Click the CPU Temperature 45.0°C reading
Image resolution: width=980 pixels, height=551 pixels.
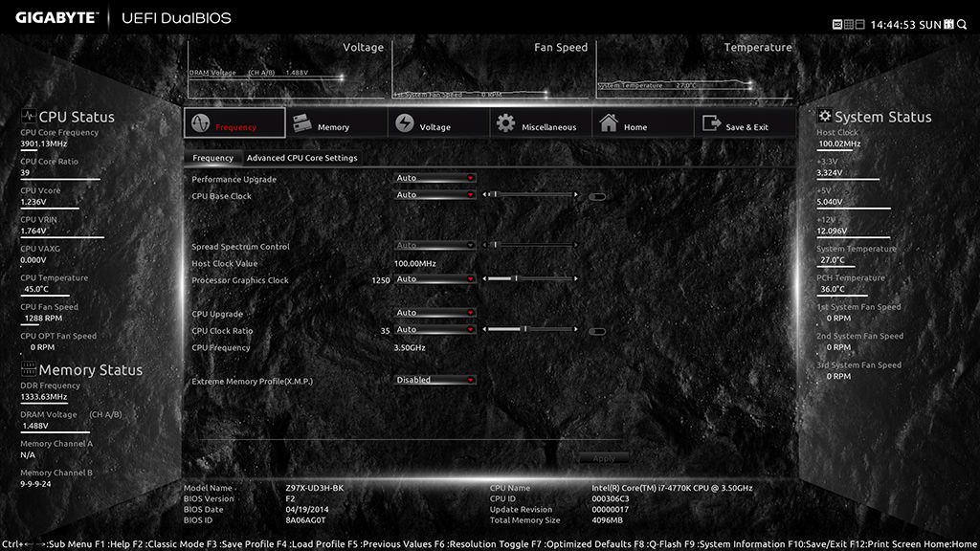pyautogui.click(x=36, y=289)
